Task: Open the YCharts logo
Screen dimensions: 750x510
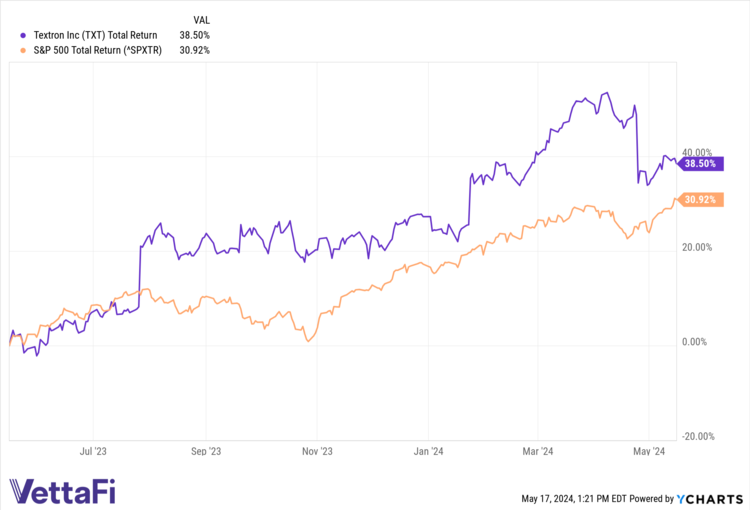Action: coord(712,497)
